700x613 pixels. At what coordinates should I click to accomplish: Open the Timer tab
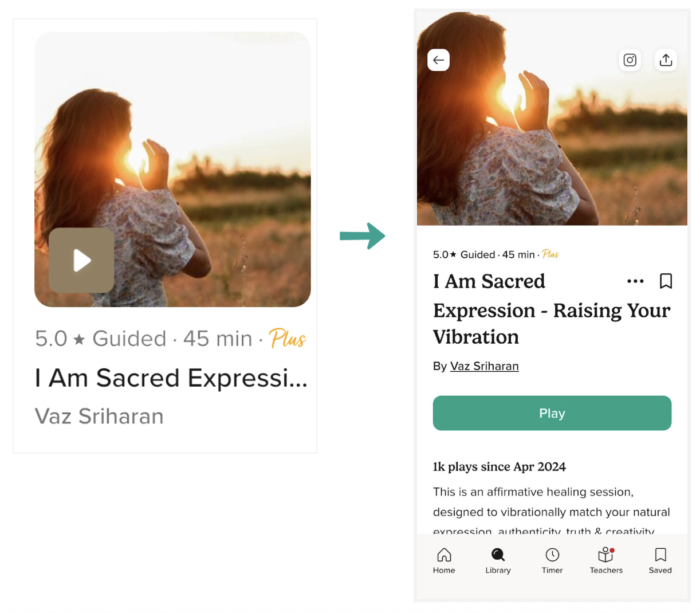(x=552, y=561)
